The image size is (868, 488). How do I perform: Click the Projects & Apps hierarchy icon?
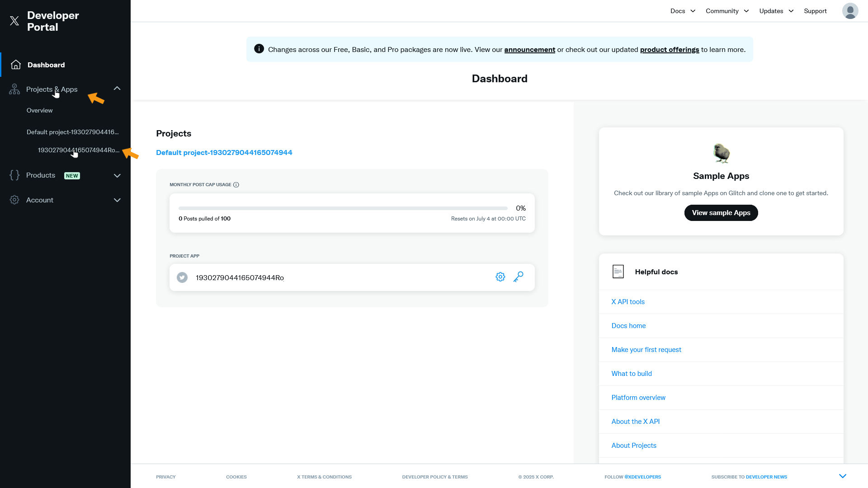[14, 89]
